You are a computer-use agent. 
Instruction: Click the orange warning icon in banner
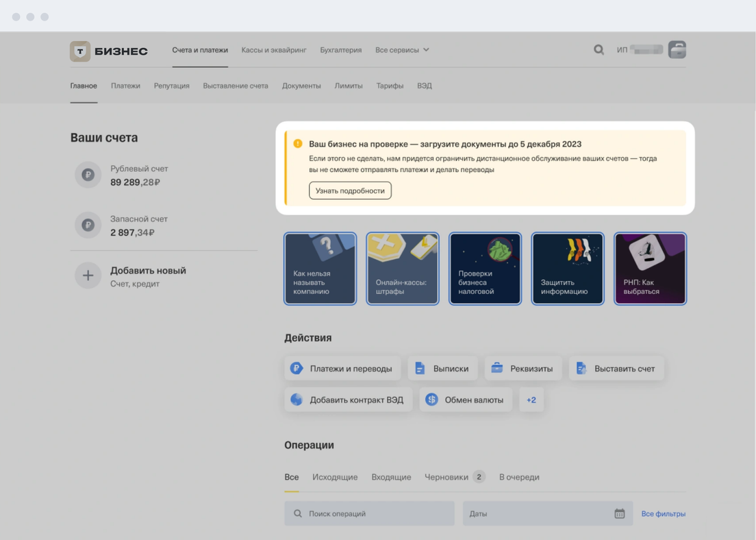click(x=298, y=144)
